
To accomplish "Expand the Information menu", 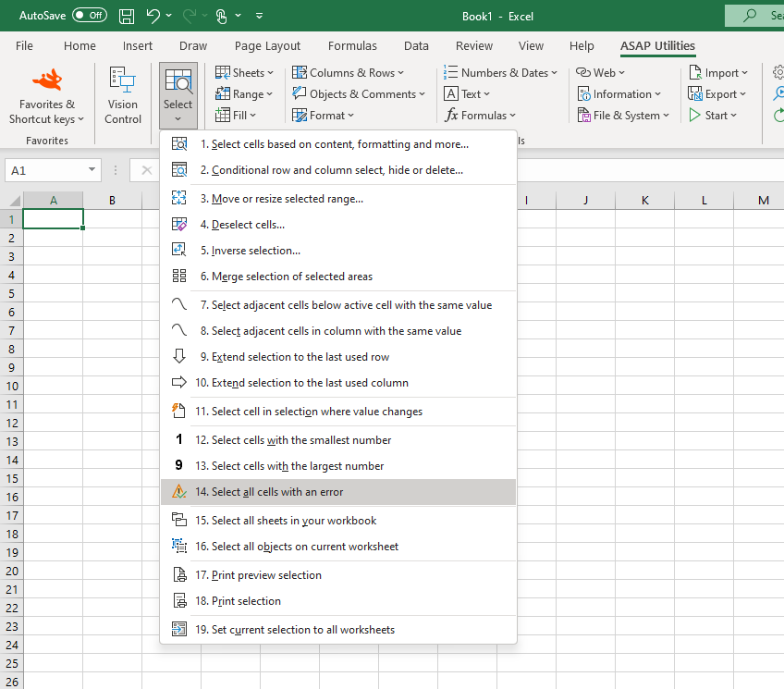I will coord(619,94).
